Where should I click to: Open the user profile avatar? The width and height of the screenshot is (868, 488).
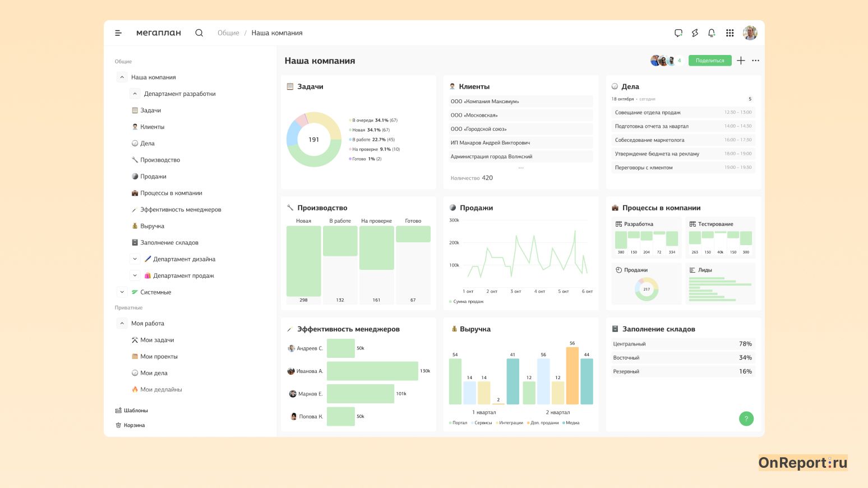click(750, 33)
